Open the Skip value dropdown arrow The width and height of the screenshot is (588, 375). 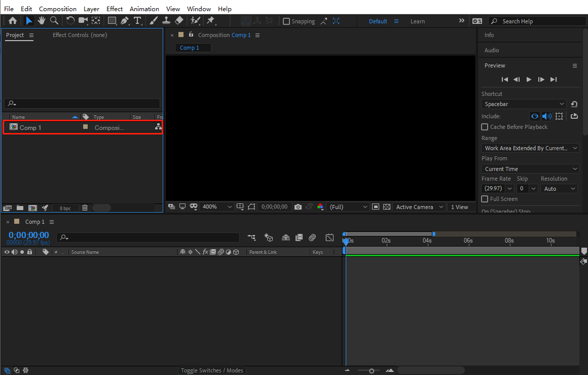pyautogui.click(x=533, y=189)
